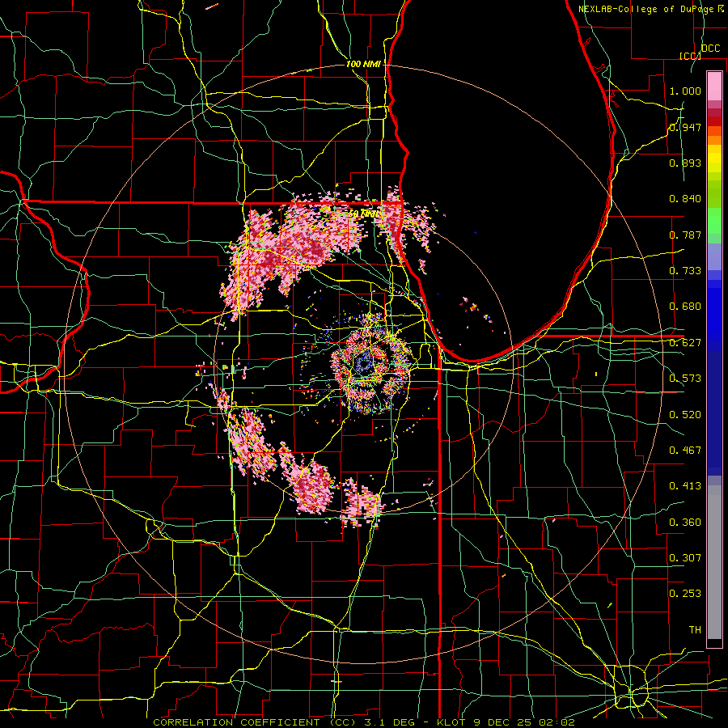Screen dimensions: 728x728
Task: Click the 0.307 scale value
Action: [x=685, y=557]
